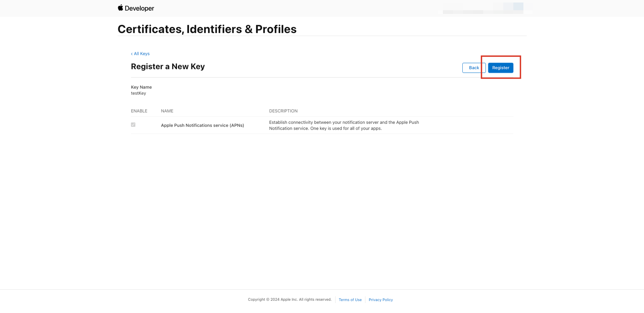This screenshot has height=313, width=644.
Task: Open the Developer home link
Action: tap(136, 8)
